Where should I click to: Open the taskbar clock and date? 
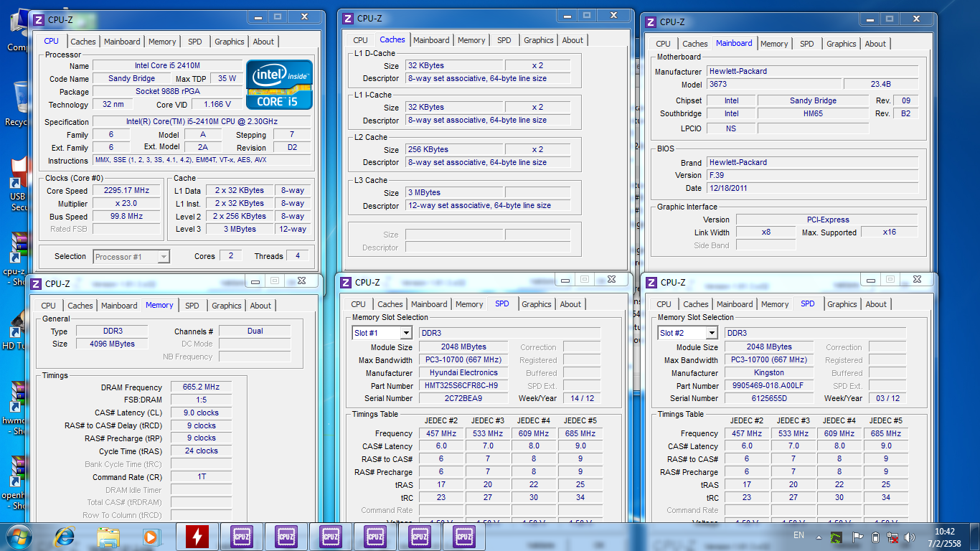pos(945,537)
